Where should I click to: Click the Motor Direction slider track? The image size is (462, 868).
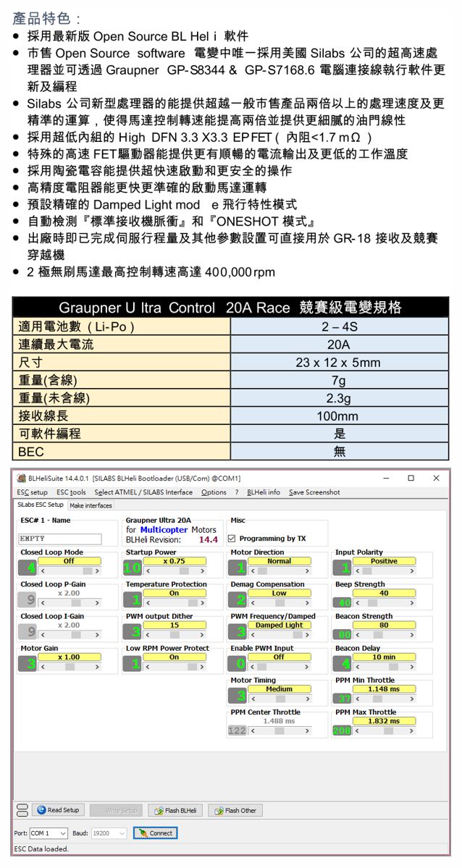point(279,570)
